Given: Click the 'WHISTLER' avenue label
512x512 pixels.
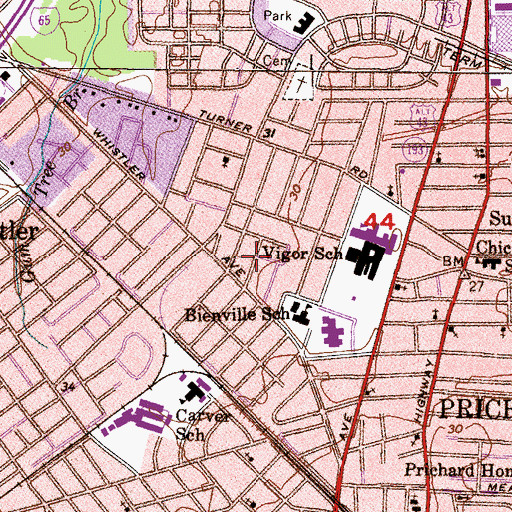Looking at the screenshot, I should tap(119, 155).
